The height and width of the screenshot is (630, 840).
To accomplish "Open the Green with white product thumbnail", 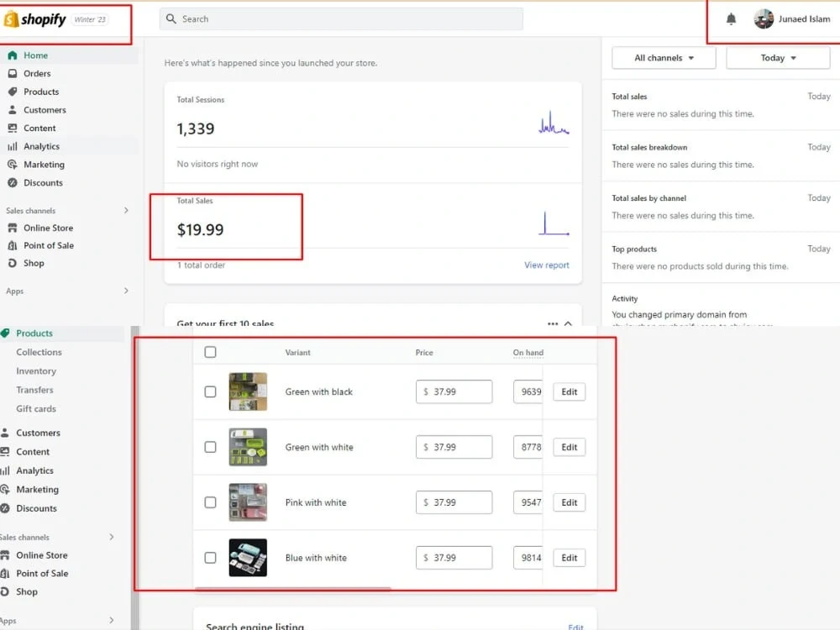I will click(x=248, y=447).
